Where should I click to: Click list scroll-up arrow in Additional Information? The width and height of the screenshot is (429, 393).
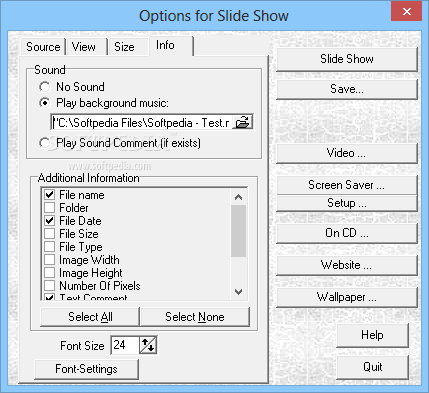pyautogui.click(x=238, y=197)
